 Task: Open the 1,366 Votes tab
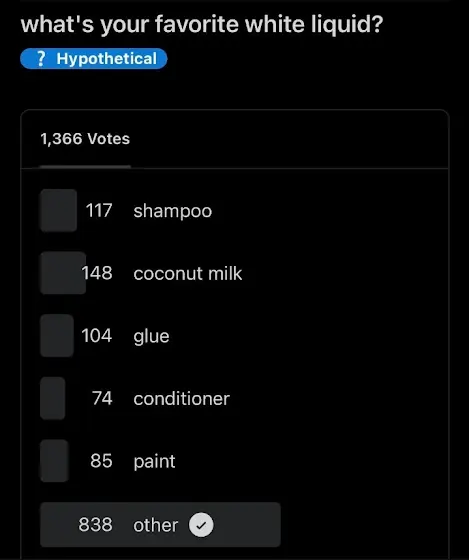coord(85,139)
